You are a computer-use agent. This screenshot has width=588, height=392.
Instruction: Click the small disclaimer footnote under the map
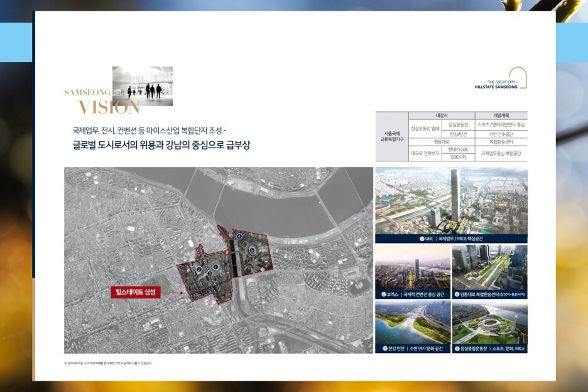coord(108,363)
